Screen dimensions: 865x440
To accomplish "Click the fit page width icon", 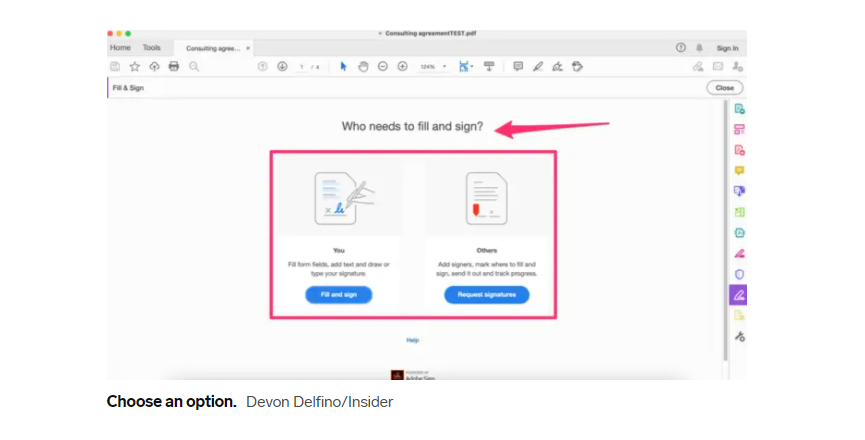I will pos(463,67).
